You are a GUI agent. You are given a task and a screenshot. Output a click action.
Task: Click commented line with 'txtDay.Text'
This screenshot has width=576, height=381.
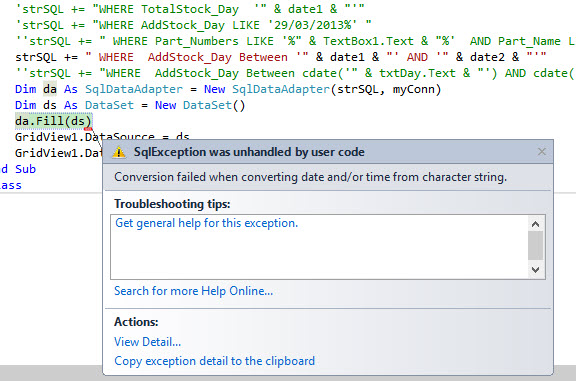click(x=295, y=73)
